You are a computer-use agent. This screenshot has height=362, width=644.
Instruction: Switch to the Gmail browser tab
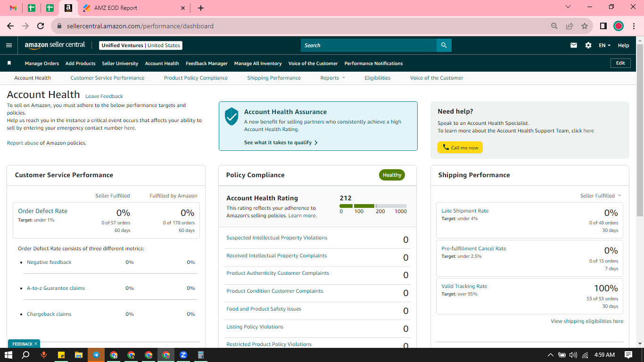[x=13, y=8]
